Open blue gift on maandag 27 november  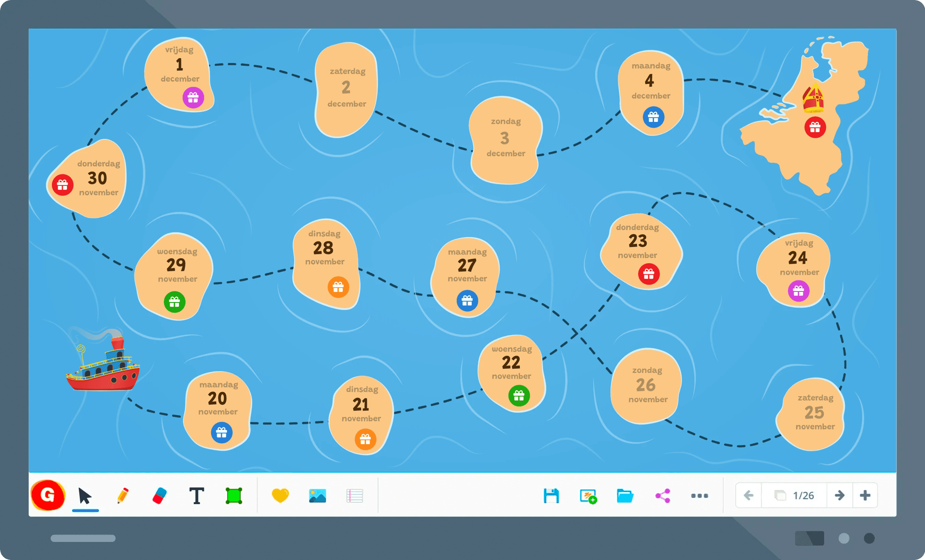point(467,301)
